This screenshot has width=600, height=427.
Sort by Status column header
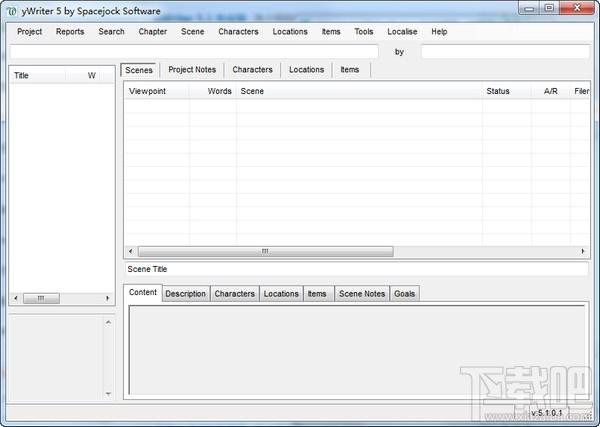coord(507,91)
